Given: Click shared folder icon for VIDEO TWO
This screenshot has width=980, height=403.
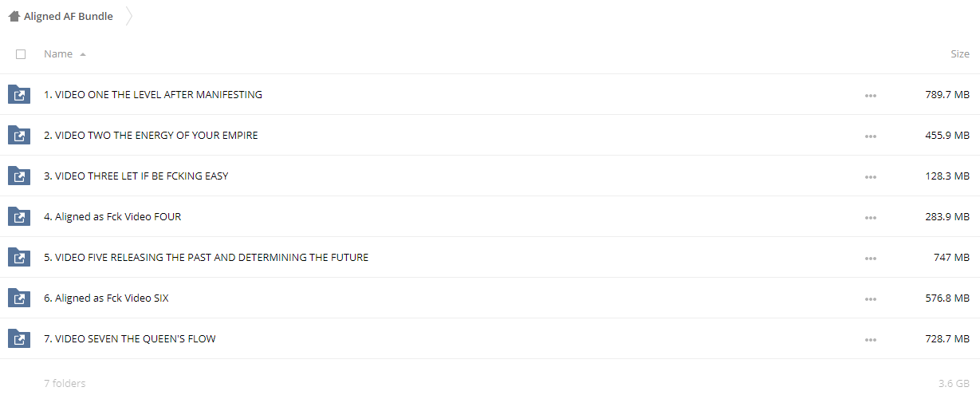Looking at the screenshot, I should click(x=18, y=136).
